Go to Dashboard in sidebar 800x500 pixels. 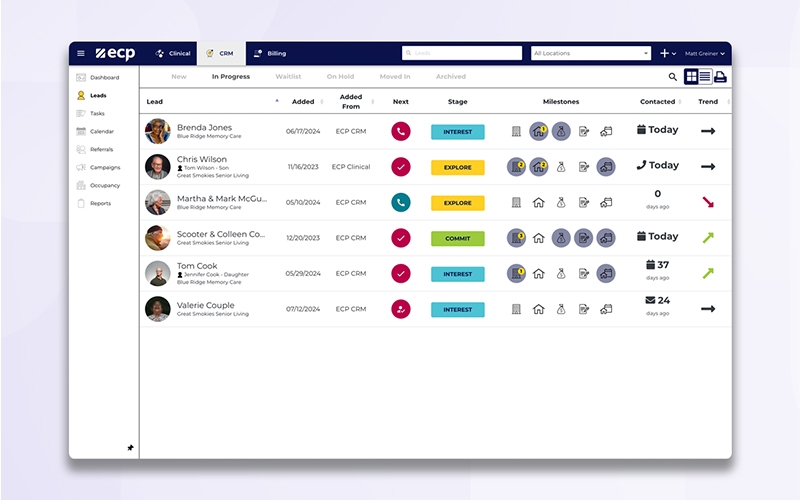pyautogui.click(x=98, y=78)
